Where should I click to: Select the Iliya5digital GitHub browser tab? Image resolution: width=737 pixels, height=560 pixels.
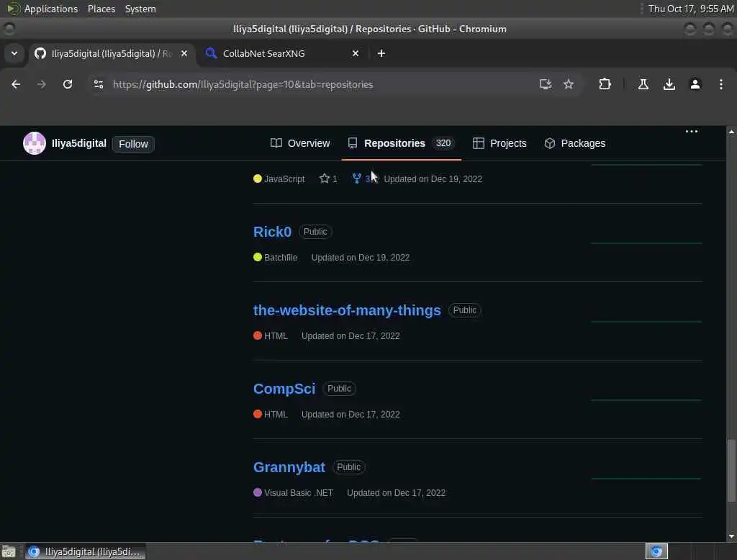[112, 53]
